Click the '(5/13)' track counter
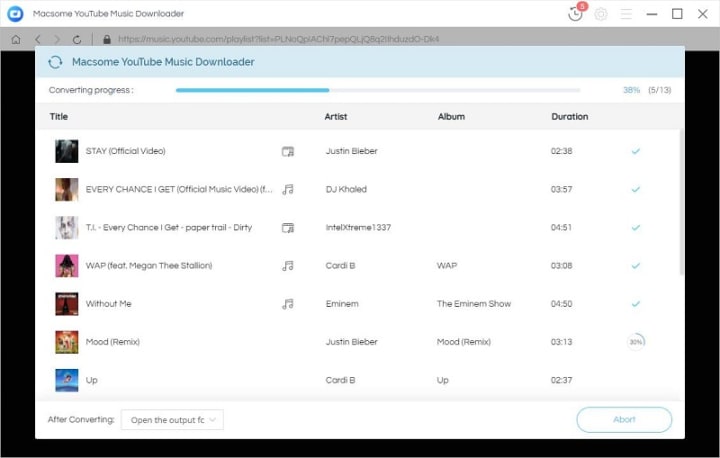720x458 pixels. [659, 90]
